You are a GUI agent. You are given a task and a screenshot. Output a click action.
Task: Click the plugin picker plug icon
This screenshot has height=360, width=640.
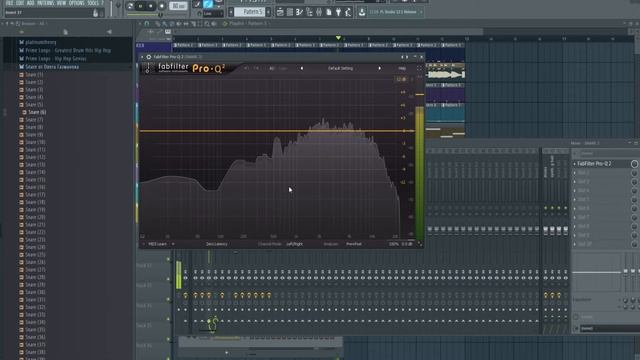pyautogui.click(x=338, y=12)
